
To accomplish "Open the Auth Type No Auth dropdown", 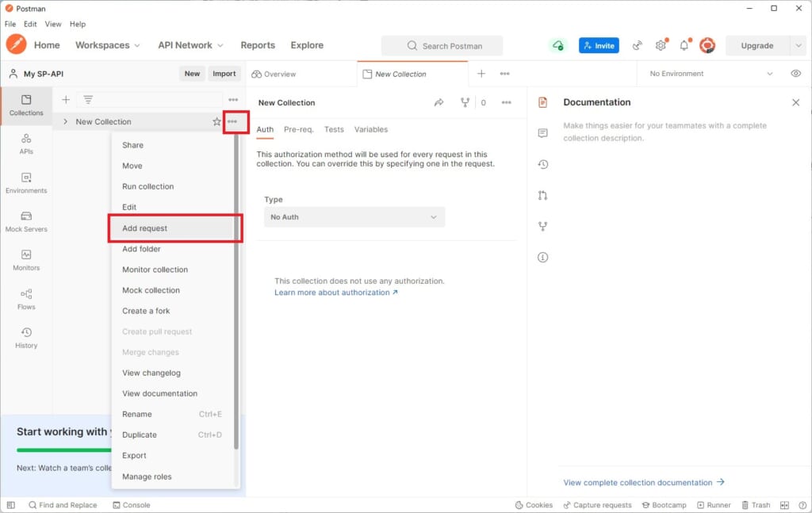I will point(354,217).
